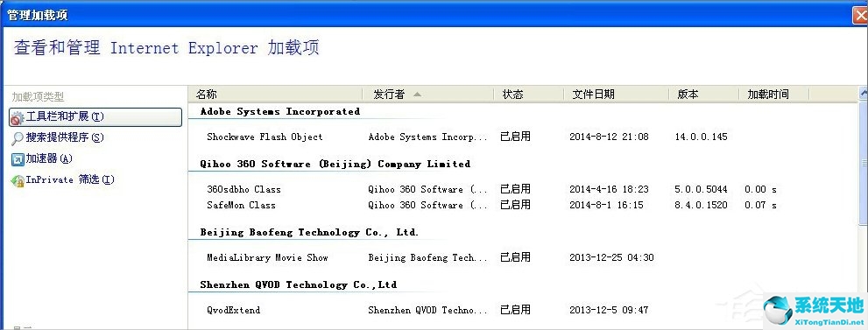The image size is (868, 330).
Task: Click Shenzhen QVOD Techno... publisher cell
Action: click(428, 310)
